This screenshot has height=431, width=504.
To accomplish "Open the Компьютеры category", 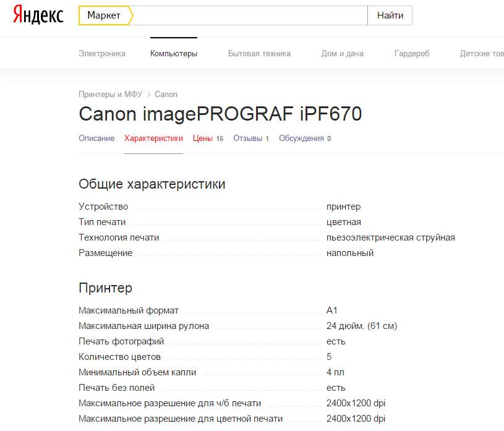I will click(x=174, y=53).
